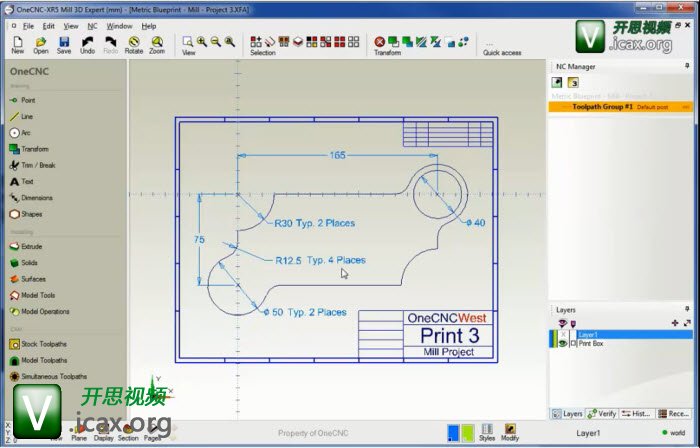Open Modify in the bottom bar
The image size is (700, 448).
pyautogui.click(x=510, y=432)
